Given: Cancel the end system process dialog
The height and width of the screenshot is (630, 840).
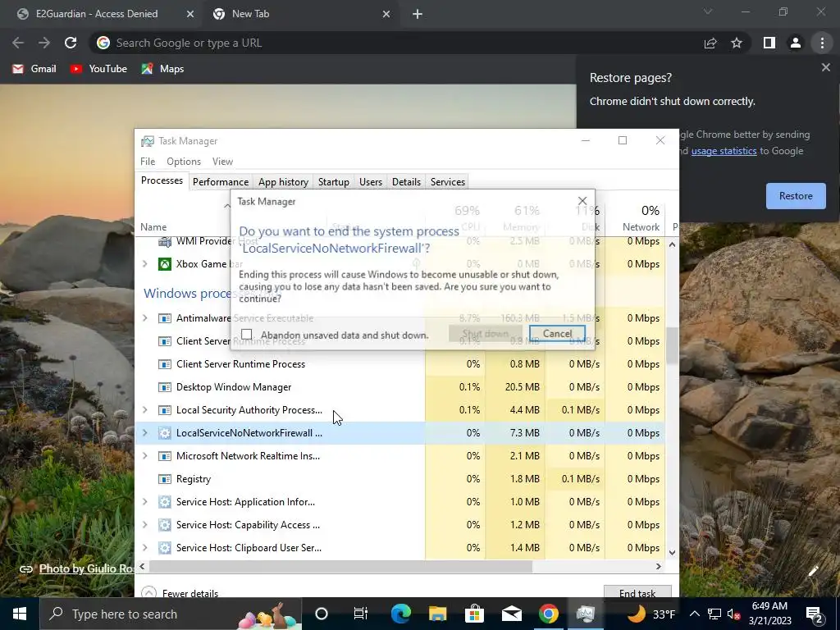Looking at the screenshot, I should click(x=557, y=334).
